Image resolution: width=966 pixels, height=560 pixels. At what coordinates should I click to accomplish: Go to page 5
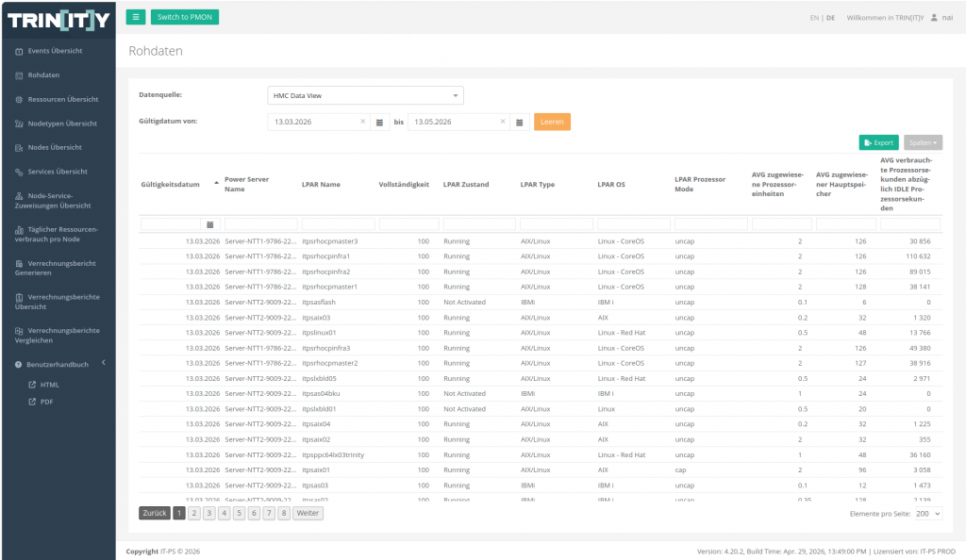[x=239, y=513]
